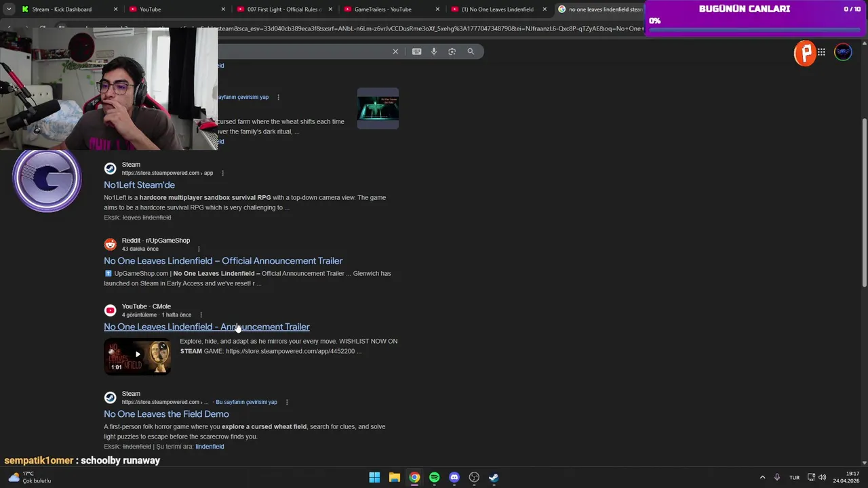Play the 1:01 trailer video thumbnail
Image resolution: width=868 pixels, height=488 pixels.
(138, 356)
